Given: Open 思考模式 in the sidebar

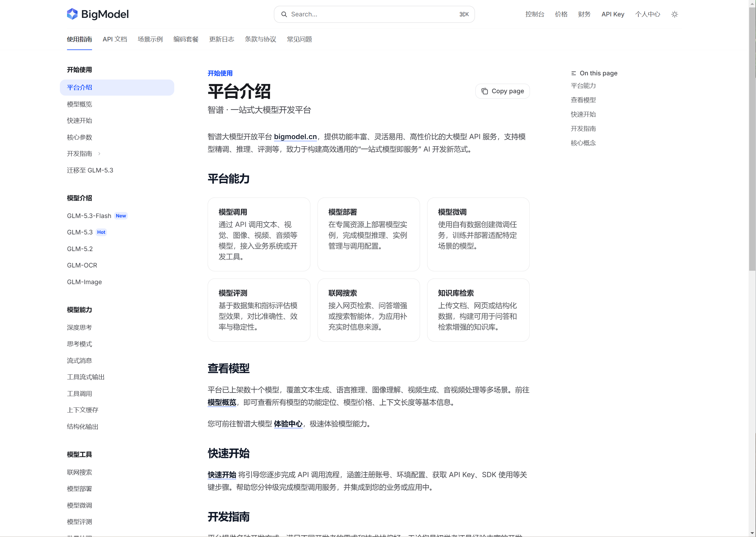Looking at the screenshot, I should pyautogui.click(x=79, y=344).
